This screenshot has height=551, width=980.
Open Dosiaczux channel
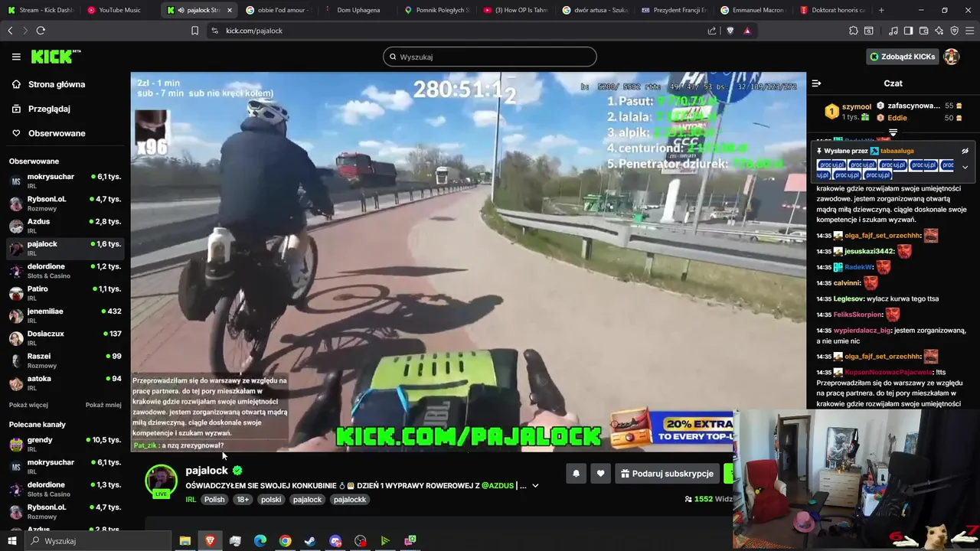tap(64, 337)
